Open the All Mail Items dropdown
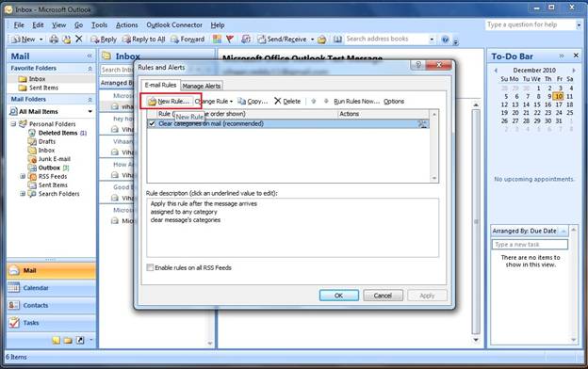The width and height of the screenshot is (588, 369). tap(90, 111)
